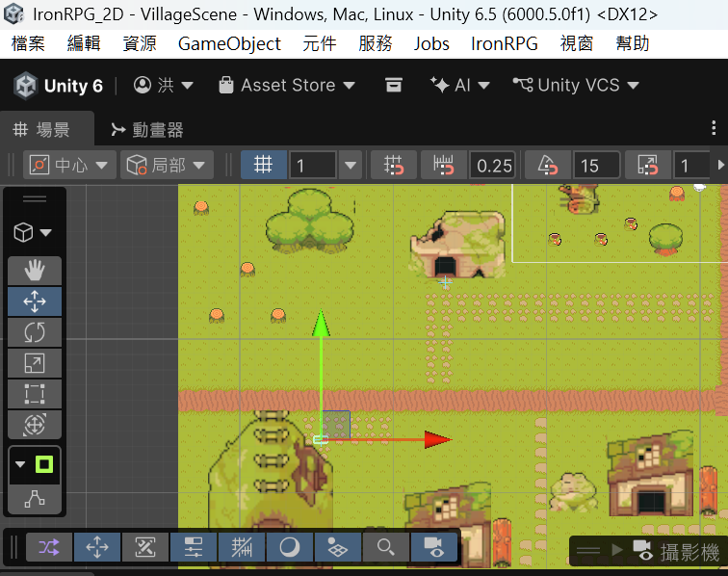Open the scene panel three-dot options menu
728x576 pixels.
point(714,128)
